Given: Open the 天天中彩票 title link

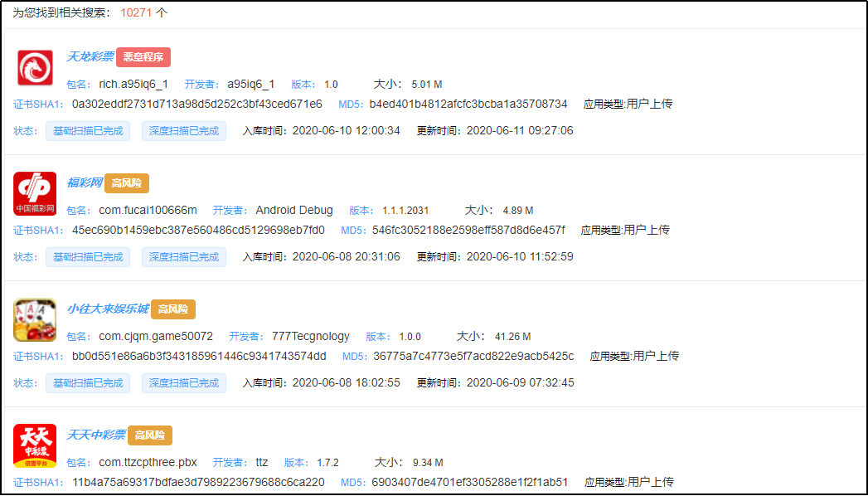Looking at the screenshot, I should [96, 435].
